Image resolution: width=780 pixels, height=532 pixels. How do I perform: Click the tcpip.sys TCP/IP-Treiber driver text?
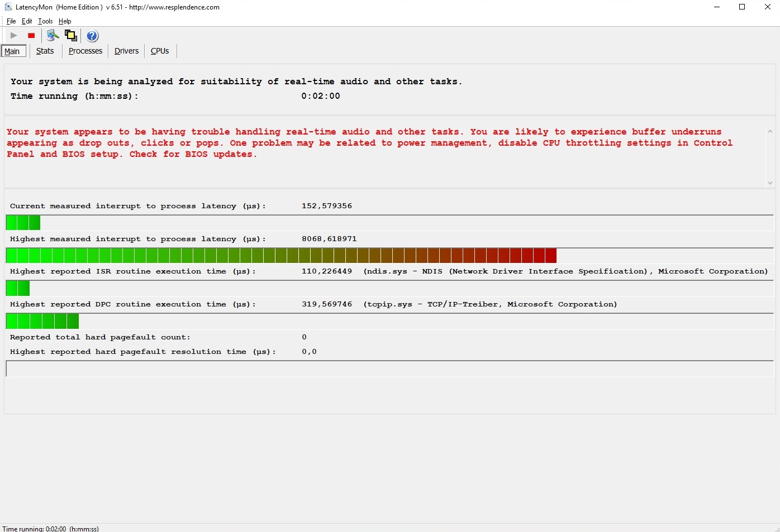[491, 304]
